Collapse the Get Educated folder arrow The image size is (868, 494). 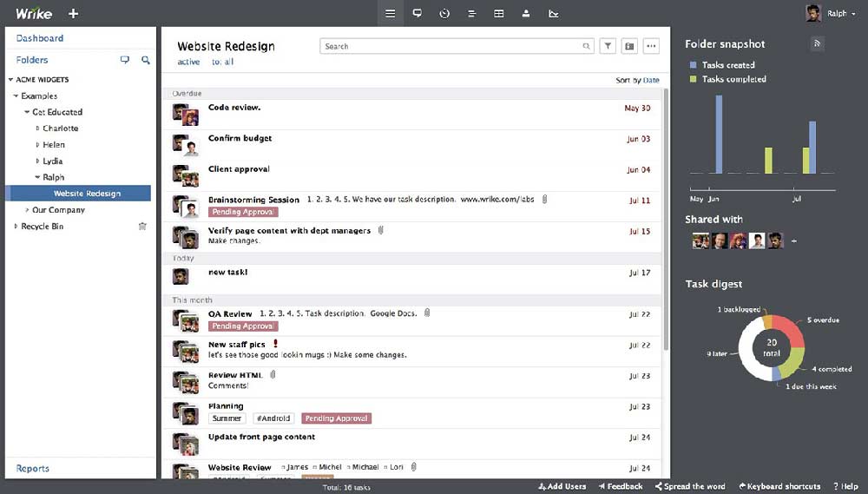pos(27,112)
